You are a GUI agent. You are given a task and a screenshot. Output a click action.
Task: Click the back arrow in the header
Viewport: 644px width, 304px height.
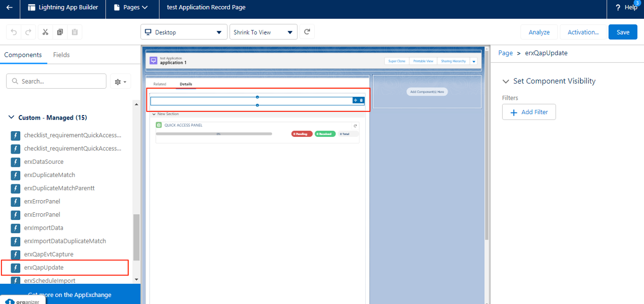point(10,8)
